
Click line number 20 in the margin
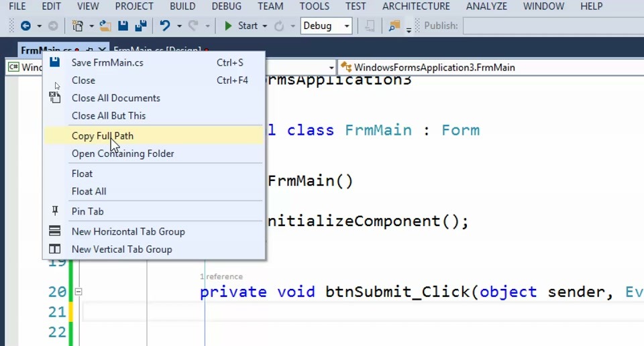pyautogui.click(x=57, y=292)
